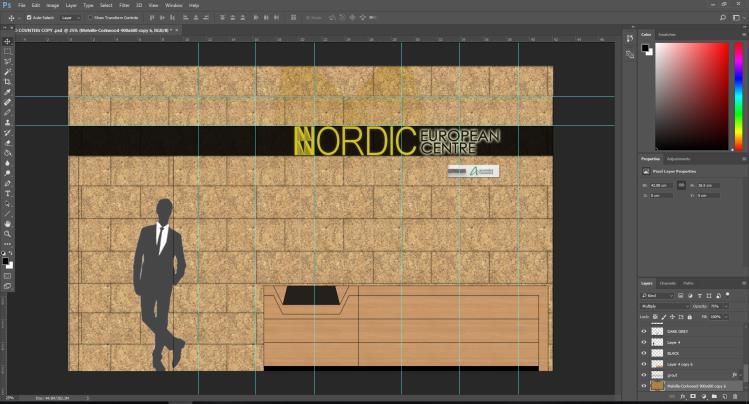Open the Edit Toolbar three-dots button
This screenshot has width=749, height=404.
(x=7, y=244)
